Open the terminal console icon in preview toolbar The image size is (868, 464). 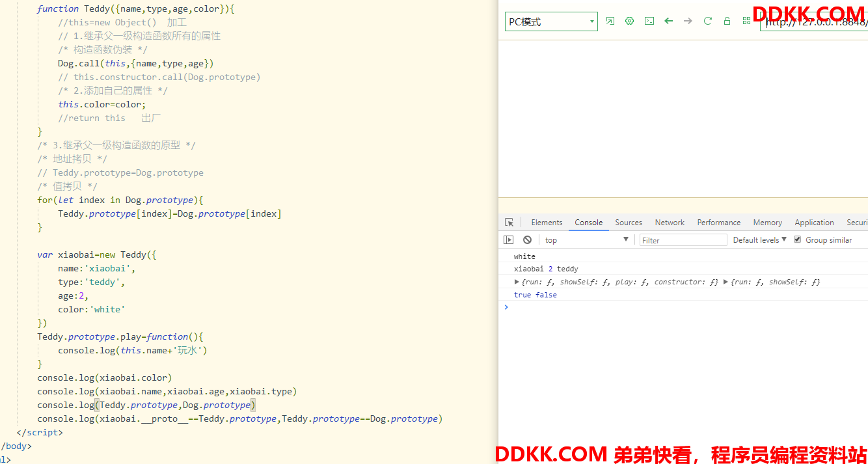coord(649,21)
